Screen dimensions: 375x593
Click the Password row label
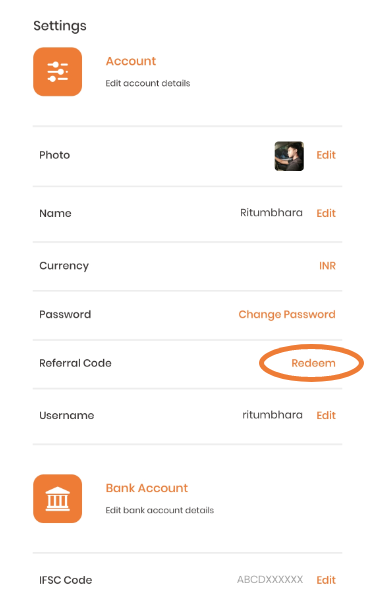(x=65, y=314)
